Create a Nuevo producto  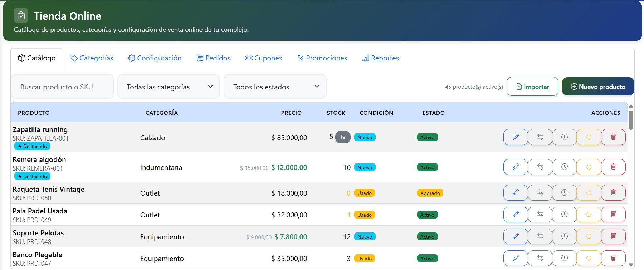coord(598,87)
